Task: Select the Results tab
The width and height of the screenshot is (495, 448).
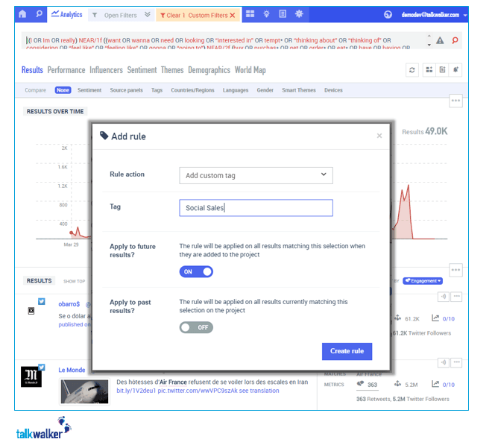Action: click(32, 70)
